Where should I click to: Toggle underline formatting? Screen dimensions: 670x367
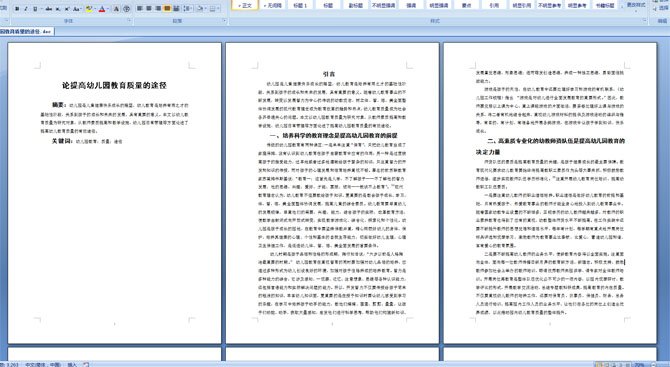coord(35,9)
